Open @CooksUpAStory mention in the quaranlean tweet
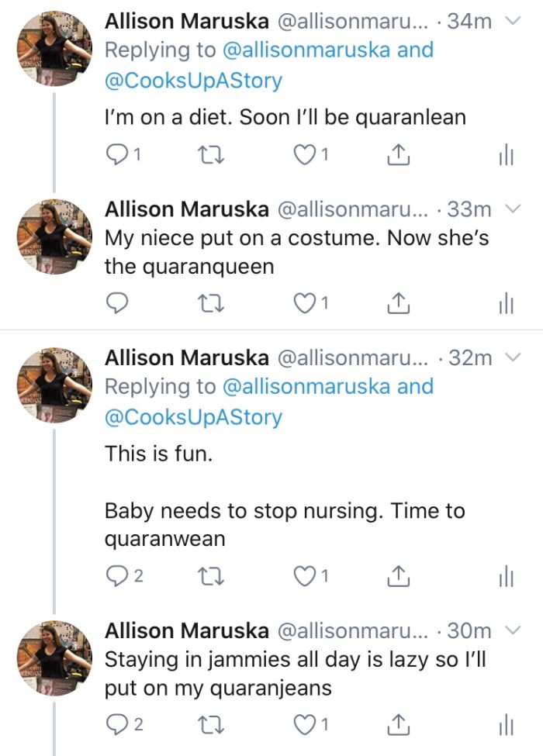The height and width of the screenshot is (756, 543). point(193,81)
